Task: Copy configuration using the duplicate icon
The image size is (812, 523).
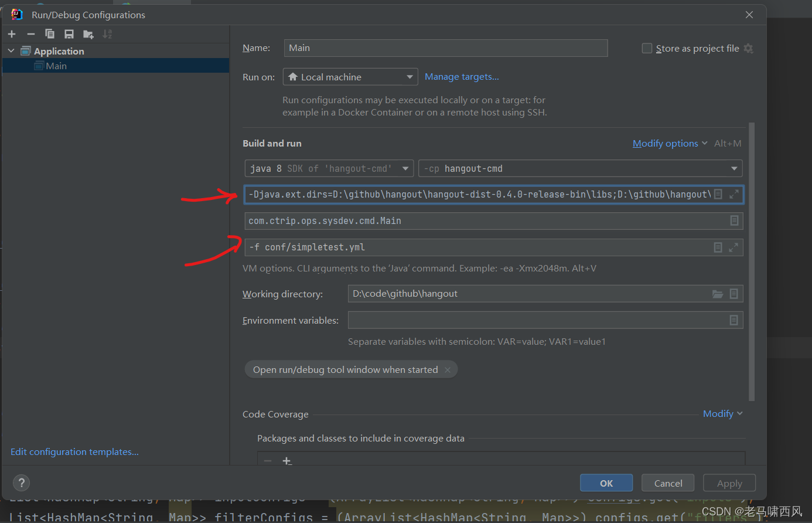Action: pos(50,34)
